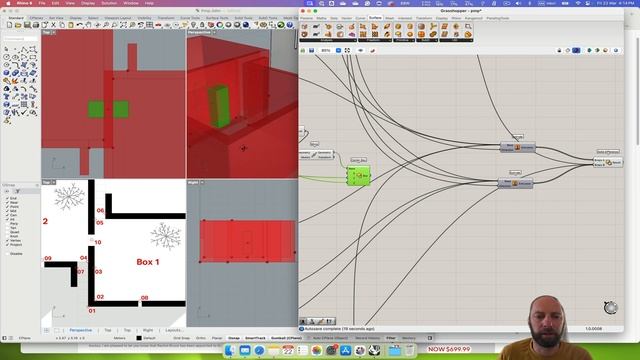This screenshot has width=640, height=360.
Task: Open bottom-left Top viewport dropdown arrow
Action: click(x=53, y=182)
